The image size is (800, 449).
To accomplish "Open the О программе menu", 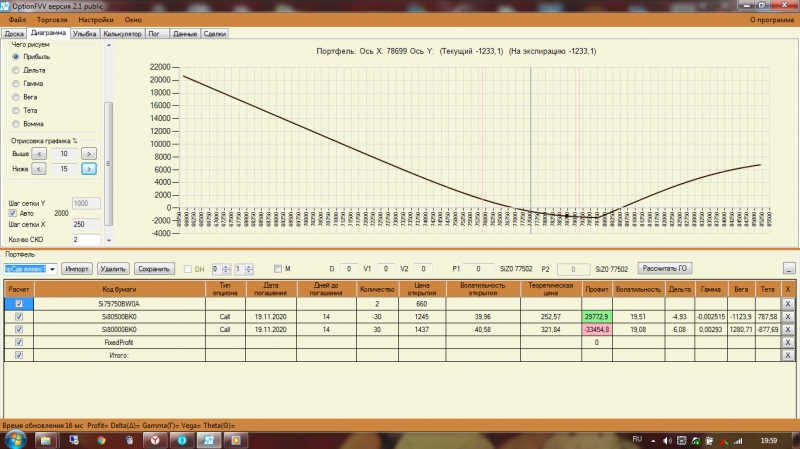I will (x=772, y=19).
